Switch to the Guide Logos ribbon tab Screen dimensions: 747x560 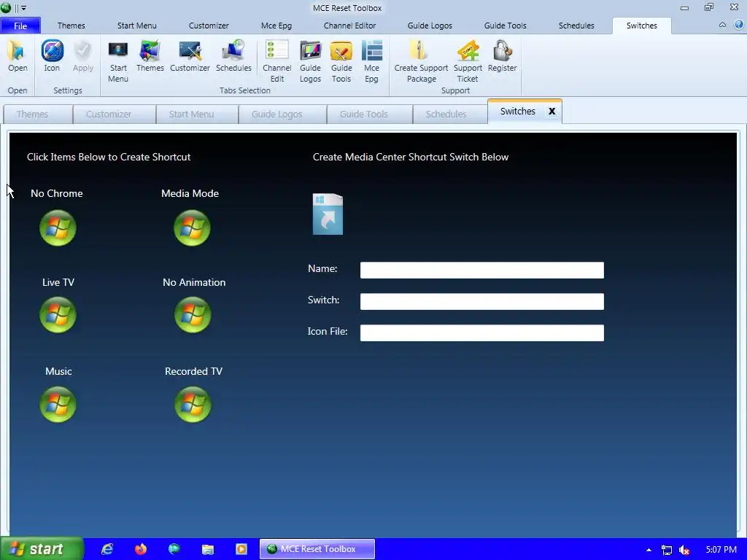[x=430, y=26]
